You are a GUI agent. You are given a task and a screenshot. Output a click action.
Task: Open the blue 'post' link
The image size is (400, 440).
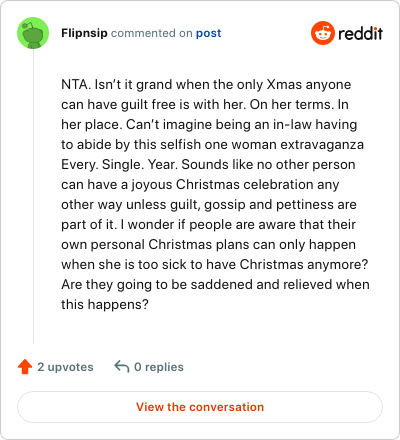(x=208, y=33)
